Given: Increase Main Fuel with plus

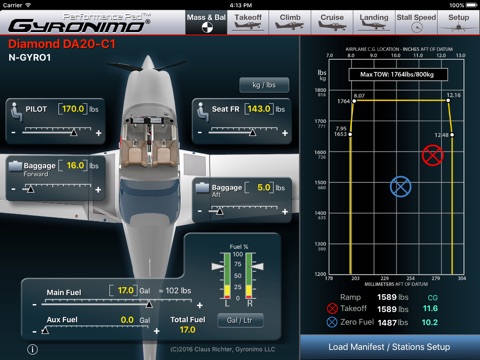Looking at the screenshot, I should (200, 305).
